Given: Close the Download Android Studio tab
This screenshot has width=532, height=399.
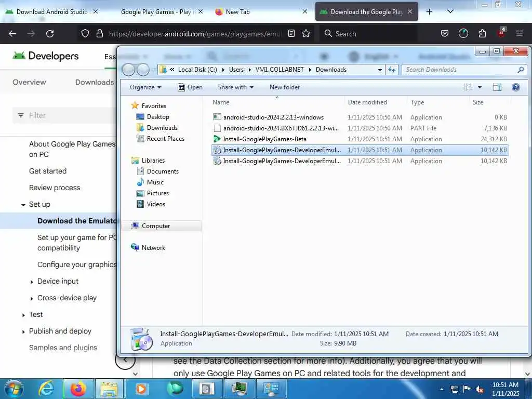Looking at the screenshot, I should (x=96, y=12).
